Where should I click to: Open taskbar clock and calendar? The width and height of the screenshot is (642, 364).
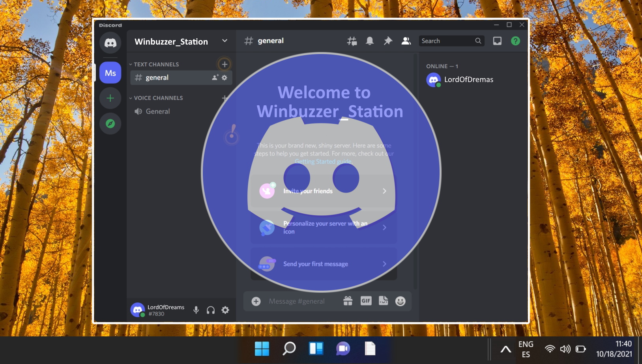614,349
